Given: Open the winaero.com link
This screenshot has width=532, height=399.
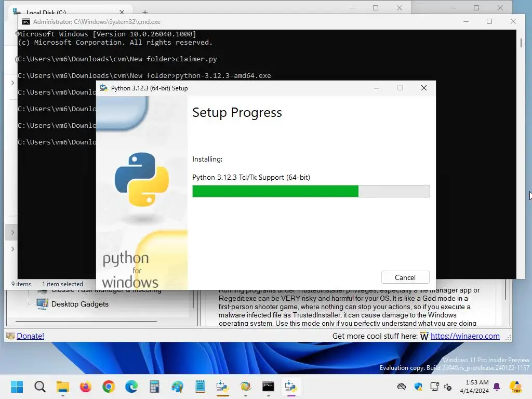Looking at the screenshot, I should click(x=465, y=336).
